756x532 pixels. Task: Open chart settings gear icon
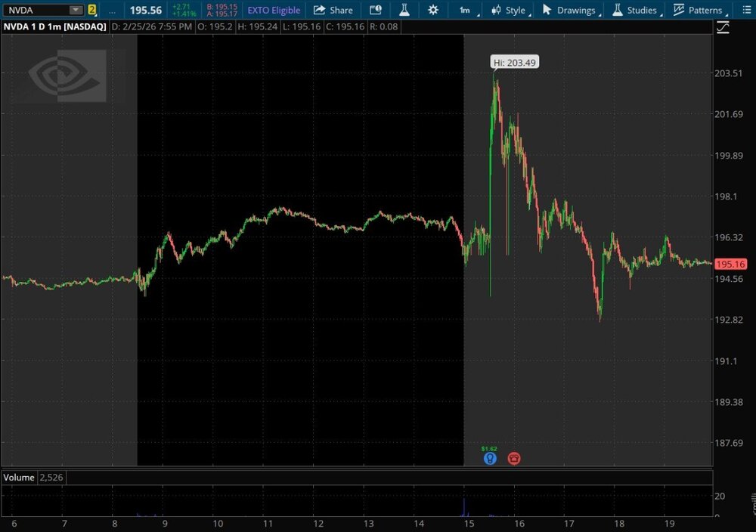[433, 11]
